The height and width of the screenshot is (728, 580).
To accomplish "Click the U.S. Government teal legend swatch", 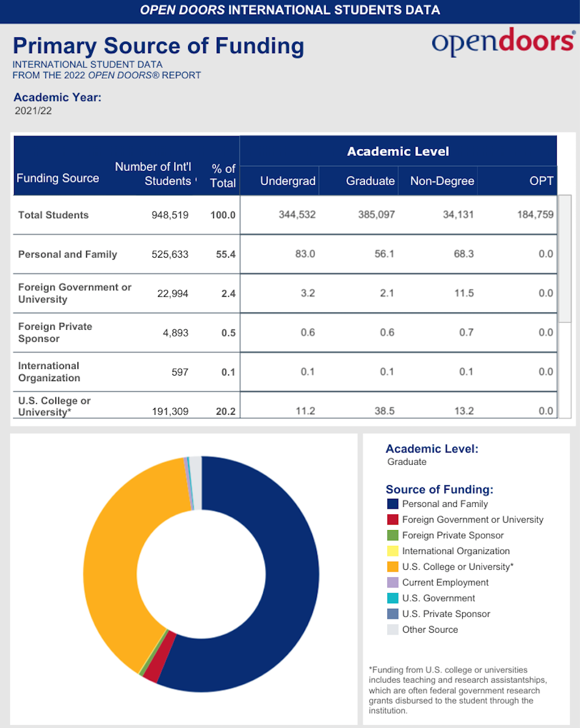I will tap(393, 598).
